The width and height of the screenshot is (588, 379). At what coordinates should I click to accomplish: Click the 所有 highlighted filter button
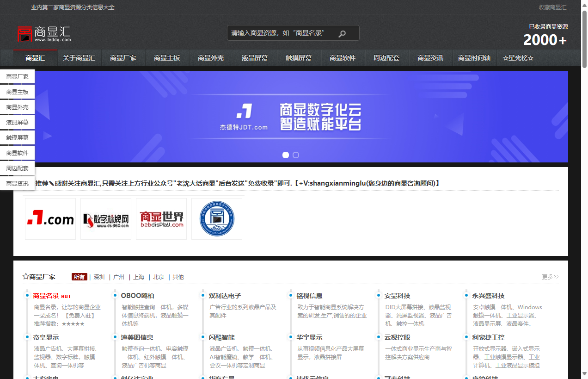tap(79, 277)
